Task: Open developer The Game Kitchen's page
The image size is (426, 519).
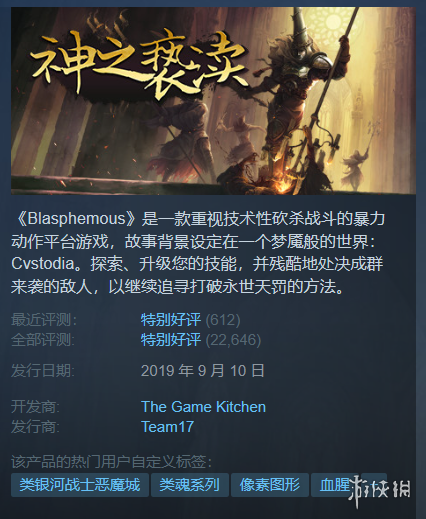Action: click(x=203, y=407)
